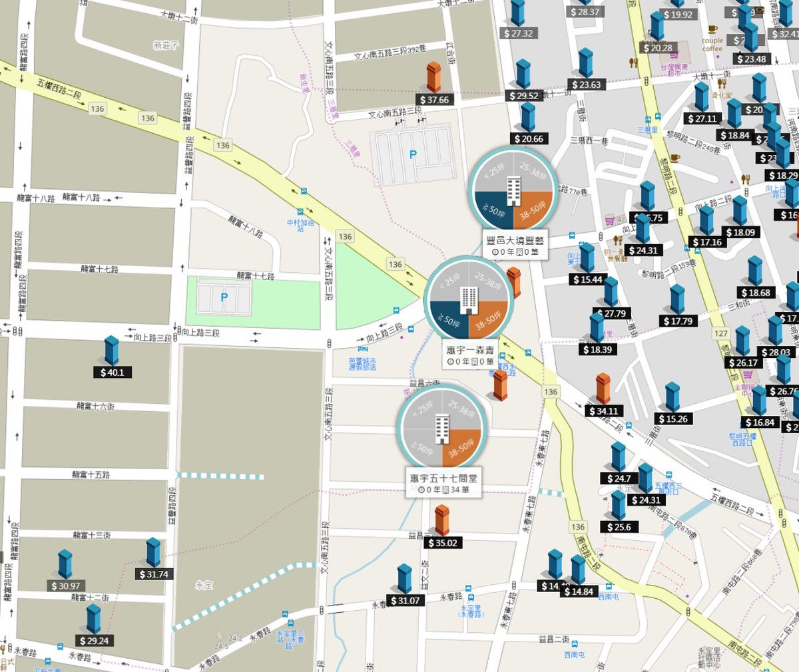
Task: Select the <25坪 segment of 豐邑大境豐藝 chart
Action: (x=493, y=172)
